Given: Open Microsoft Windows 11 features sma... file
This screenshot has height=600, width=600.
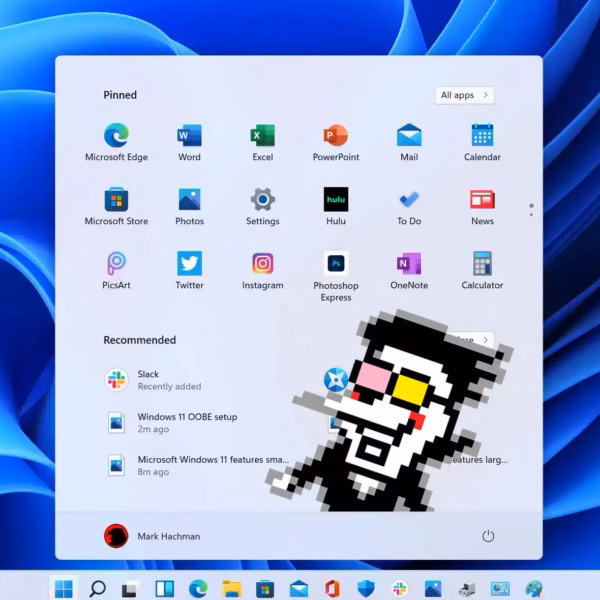Looking at the screenshot, I should (197, 465).
